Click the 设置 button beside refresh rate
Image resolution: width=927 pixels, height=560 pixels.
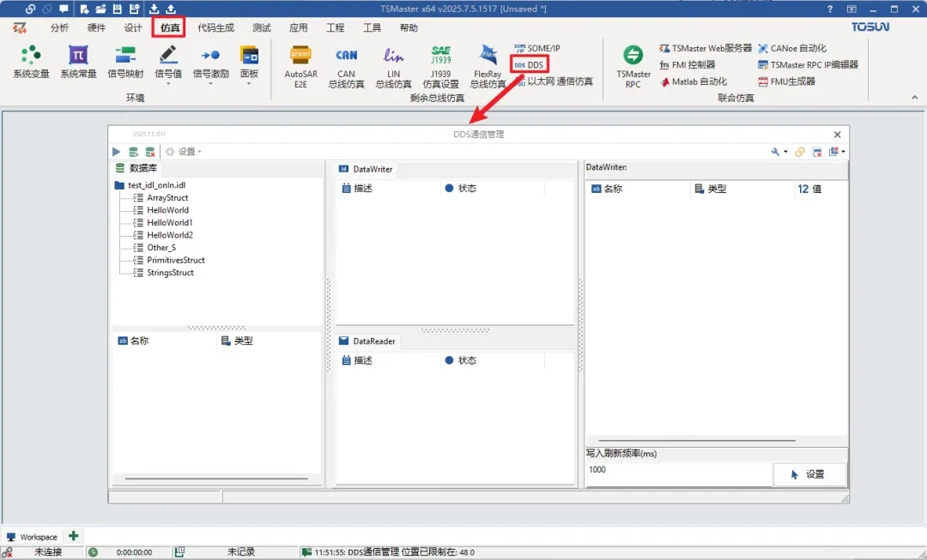click(809, 474)
